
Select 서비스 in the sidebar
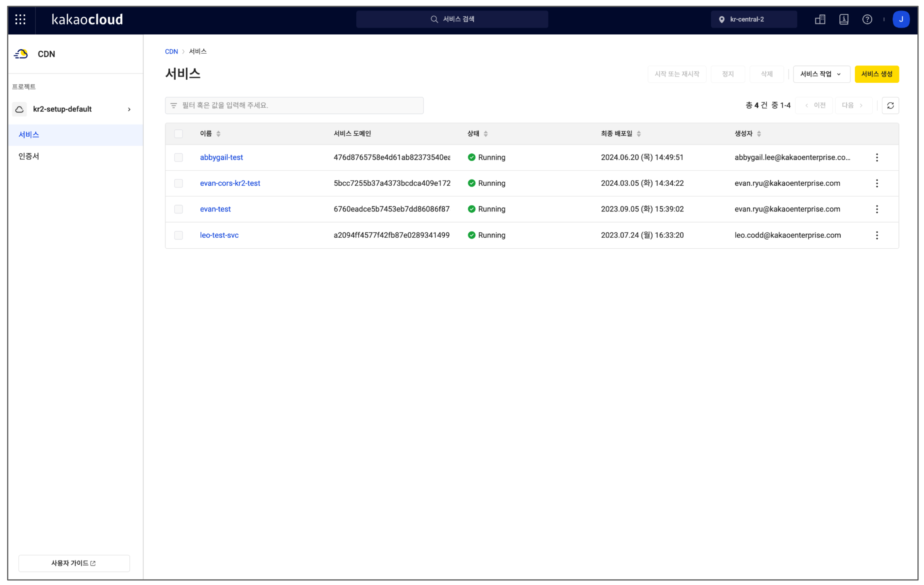pos(76,135)
